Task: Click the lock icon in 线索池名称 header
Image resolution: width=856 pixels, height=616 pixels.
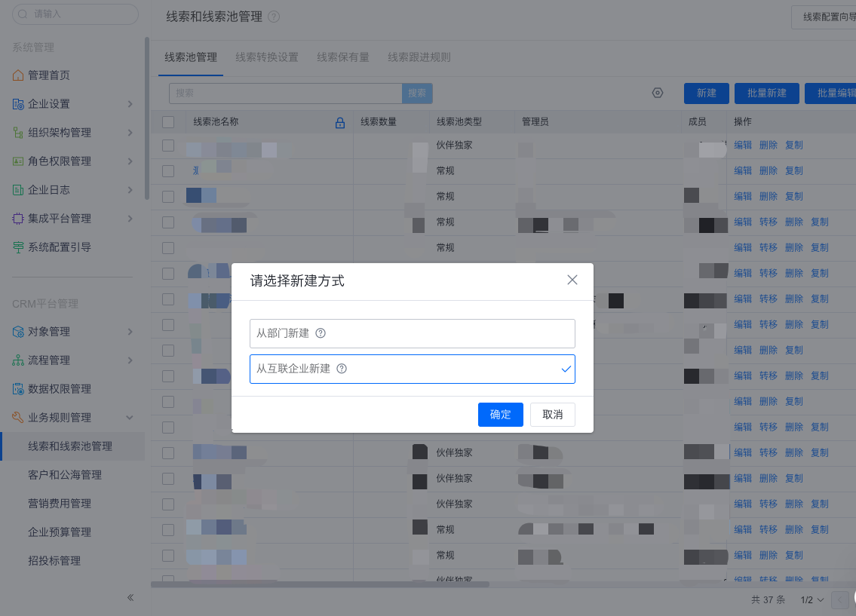Action: pos(339,121)
